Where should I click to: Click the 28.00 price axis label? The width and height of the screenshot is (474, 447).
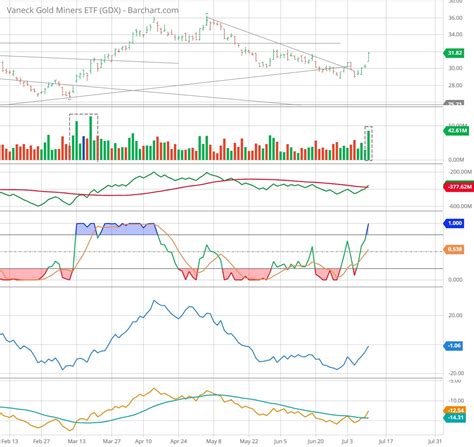coord(455,85)
